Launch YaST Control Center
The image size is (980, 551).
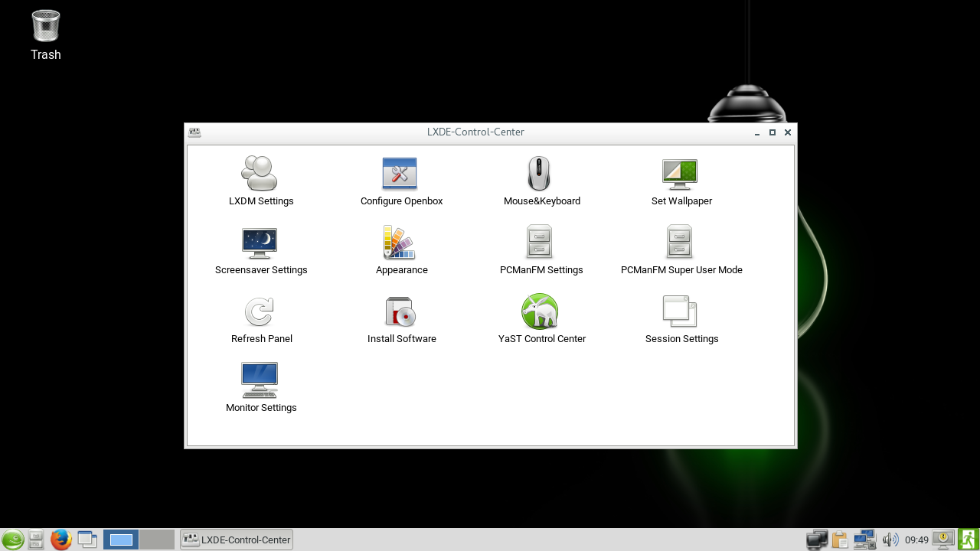(x=539, y=311)
